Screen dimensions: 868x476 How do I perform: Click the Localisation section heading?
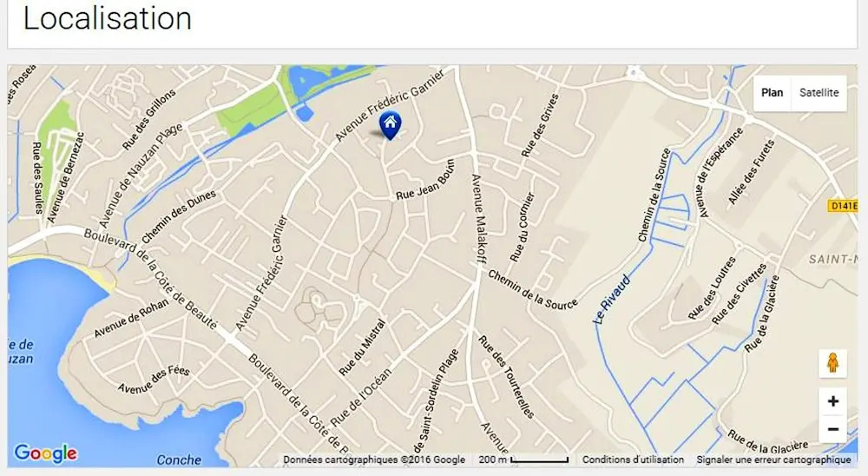[x=108, y=17]
